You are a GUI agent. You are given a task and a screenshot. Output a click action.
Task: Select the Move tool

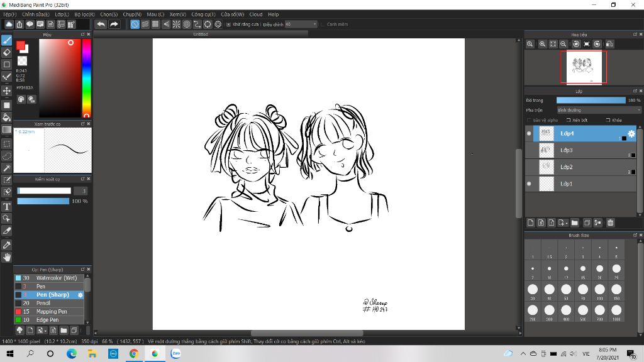pyautogui.click(x=6, y=90)
